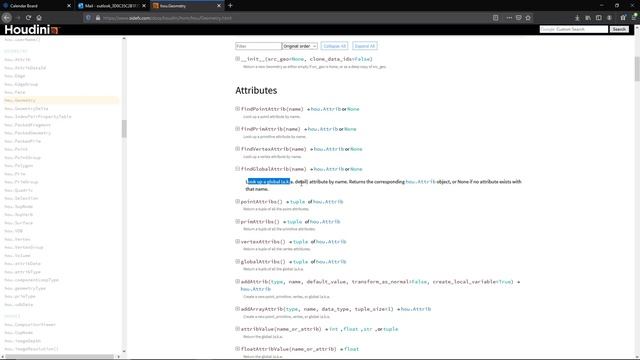Expand the addAttrib method

[x=238, y=282]
